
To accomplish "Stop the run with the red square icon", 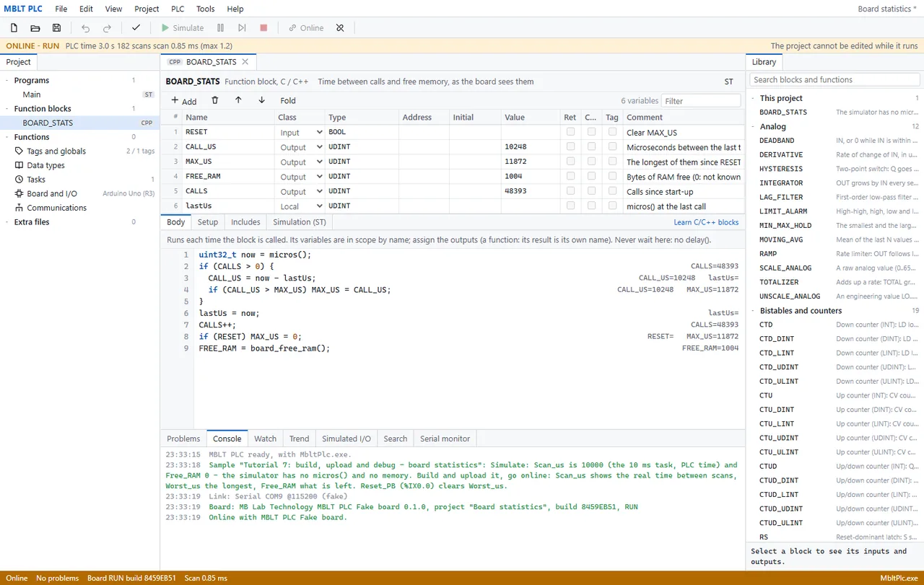I will click(x=263, y=28).
